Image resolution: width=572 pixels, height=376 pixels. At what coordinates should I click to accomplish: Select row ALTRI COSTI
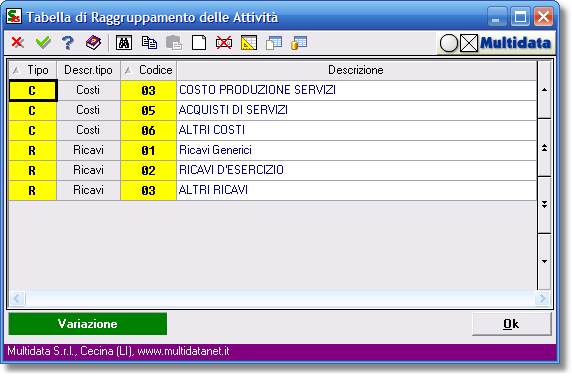coord(273,131)
